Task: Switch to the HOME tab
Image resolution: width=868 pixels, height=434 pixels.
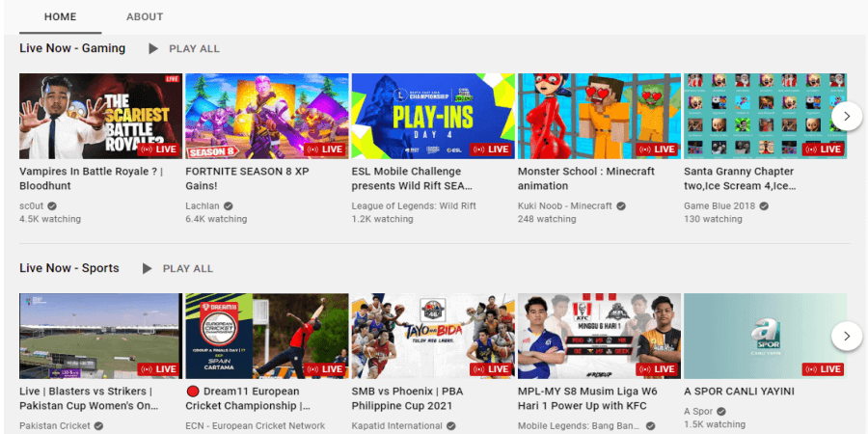Action: [61, 16]
